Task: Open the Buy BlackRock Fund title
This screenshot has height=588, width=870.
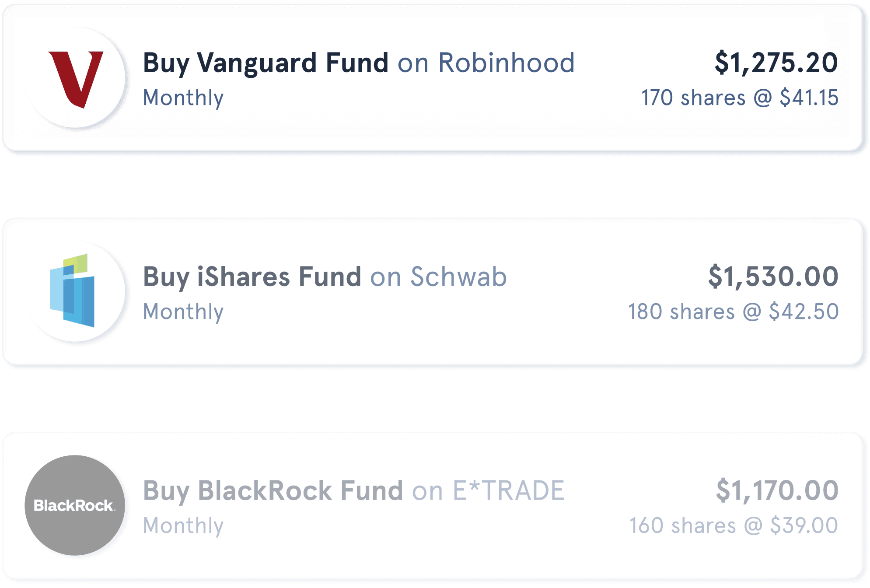Action: click(x=273, y=490)
